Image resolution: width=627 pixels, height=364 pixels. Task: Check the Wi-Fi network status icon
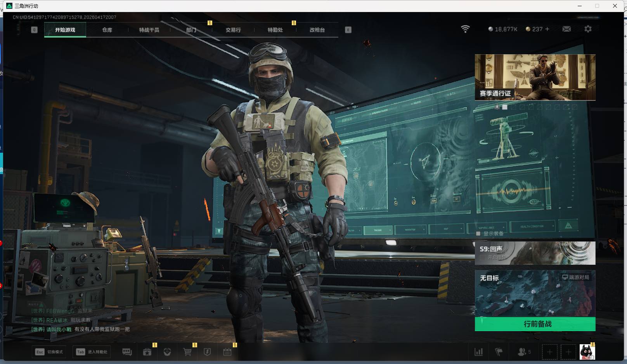[465, 29]
